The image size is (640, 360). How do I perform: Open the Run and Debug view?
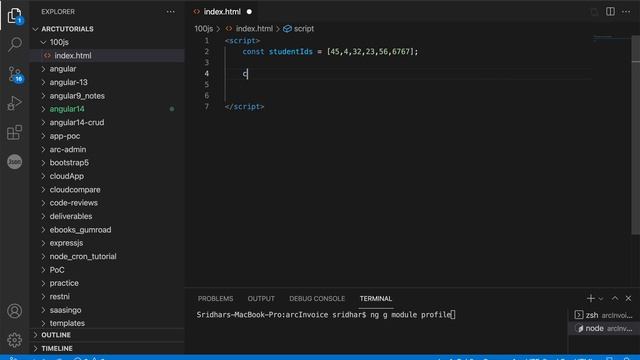[15, 103]
